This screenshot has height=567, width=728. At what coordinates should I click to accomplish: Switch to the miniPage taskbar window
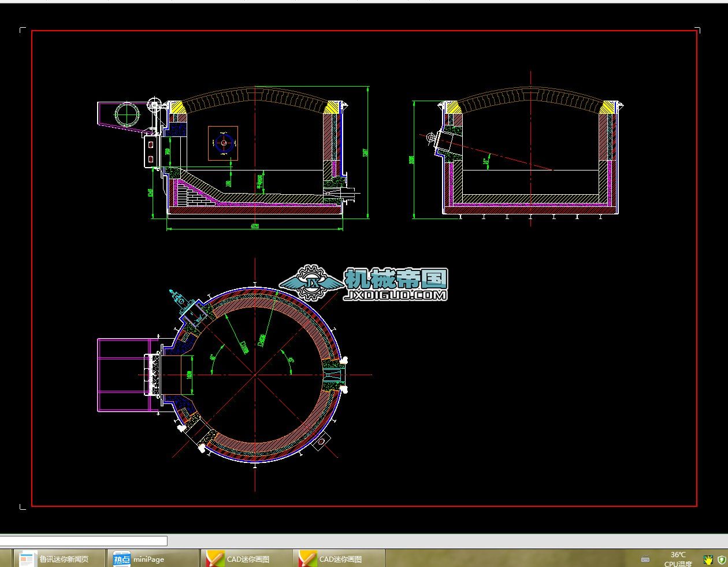coord(153,559)
